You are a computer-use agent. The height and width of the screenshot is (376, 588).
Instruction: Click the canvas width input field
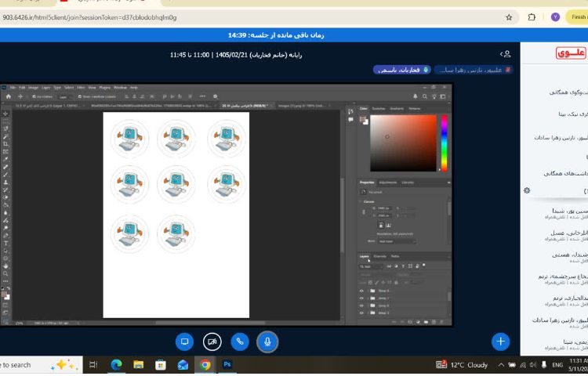383,208
